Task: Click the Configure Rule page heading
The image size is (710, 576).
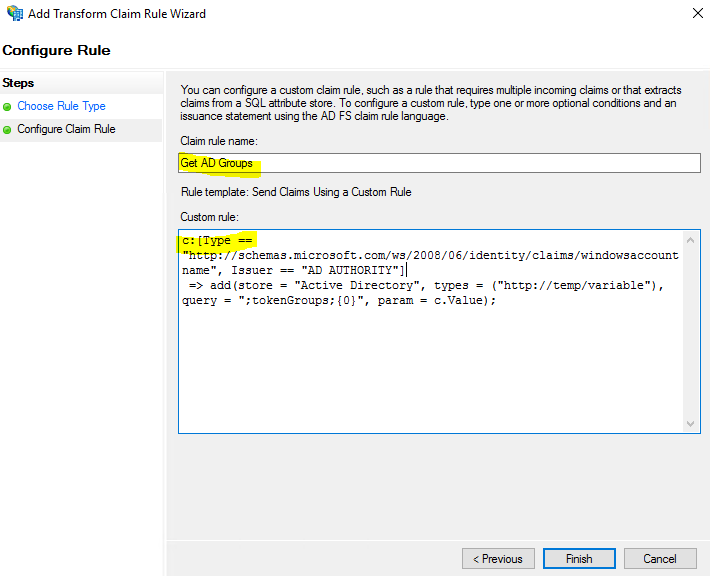Action: 56,50
